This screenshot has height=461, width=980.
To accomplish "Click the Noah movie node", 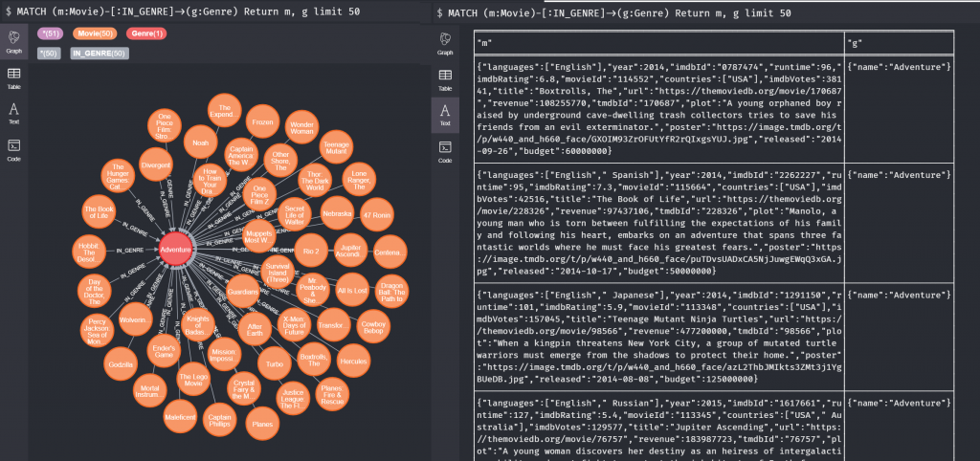I will (x=201, y=143).
